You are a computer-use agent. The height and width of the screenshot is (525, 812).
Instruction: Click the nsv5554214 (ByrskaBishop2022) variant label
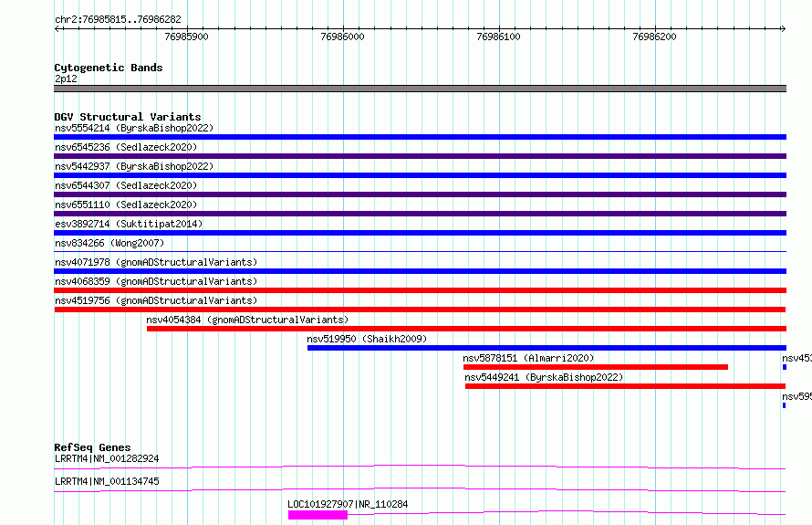[x=134, y=128]
